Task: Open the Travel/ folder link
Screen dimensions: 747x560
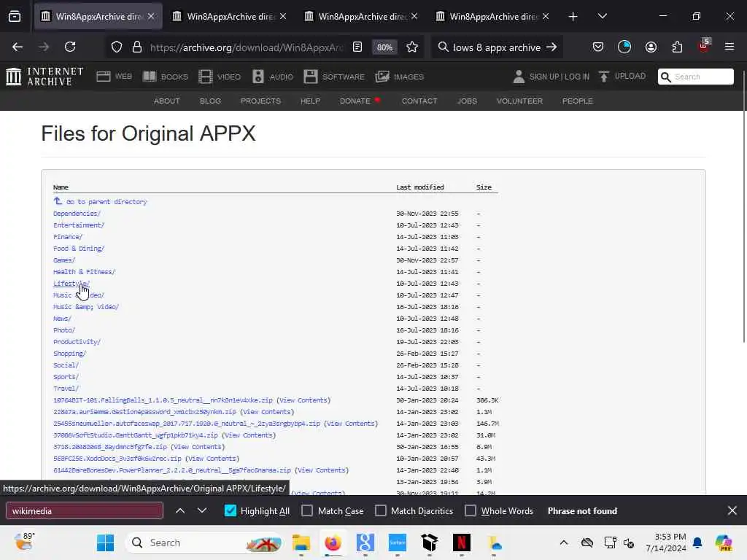Action: pyautogui.click(x=66, y=389)
